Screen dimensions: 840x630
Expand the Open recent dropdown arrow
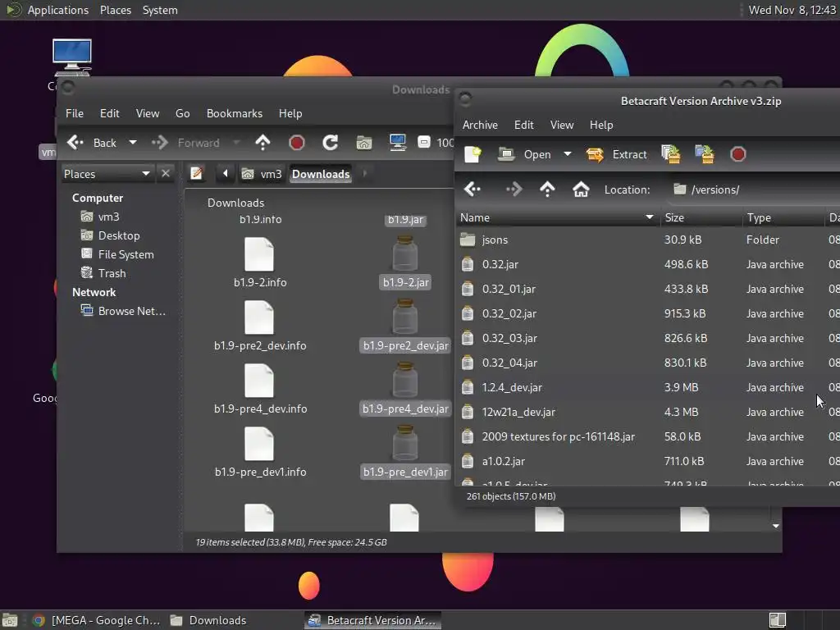[x=568, y=154]
